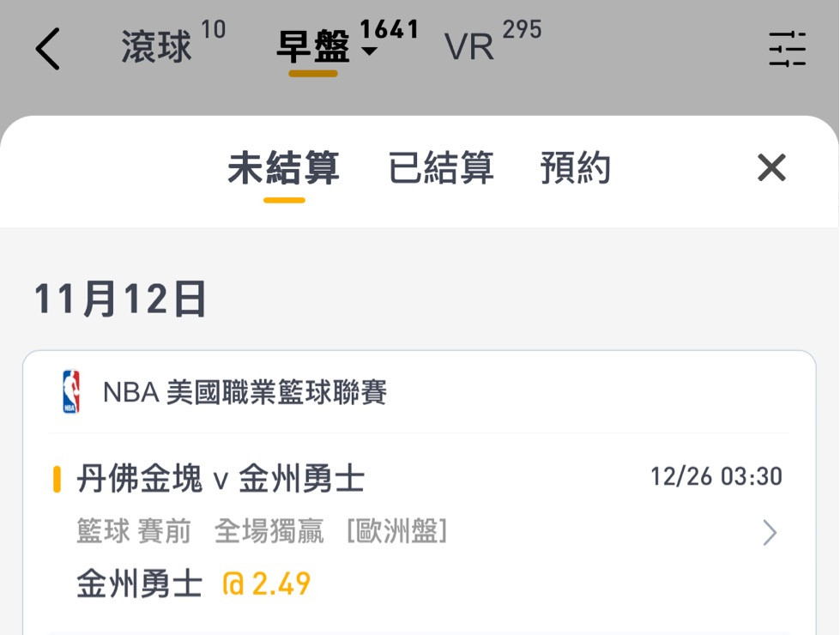Screen dimensions: 840x635
Task: Switch to the 滾球 tab
Action: (156, 46)
